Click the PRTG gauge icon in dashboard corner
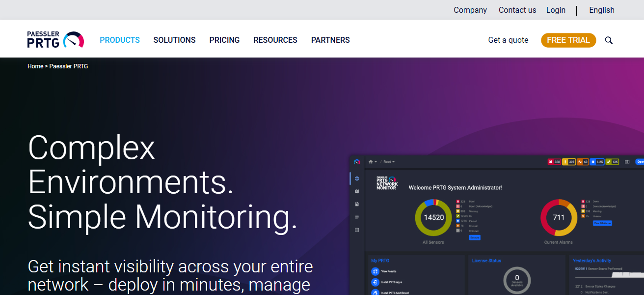 [x=357, y=162]
